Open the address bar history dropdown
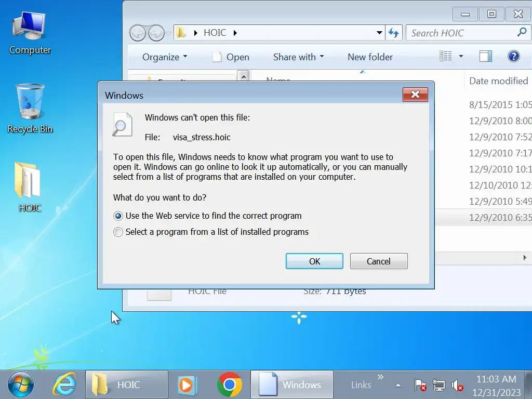 (x=379, y=33)
